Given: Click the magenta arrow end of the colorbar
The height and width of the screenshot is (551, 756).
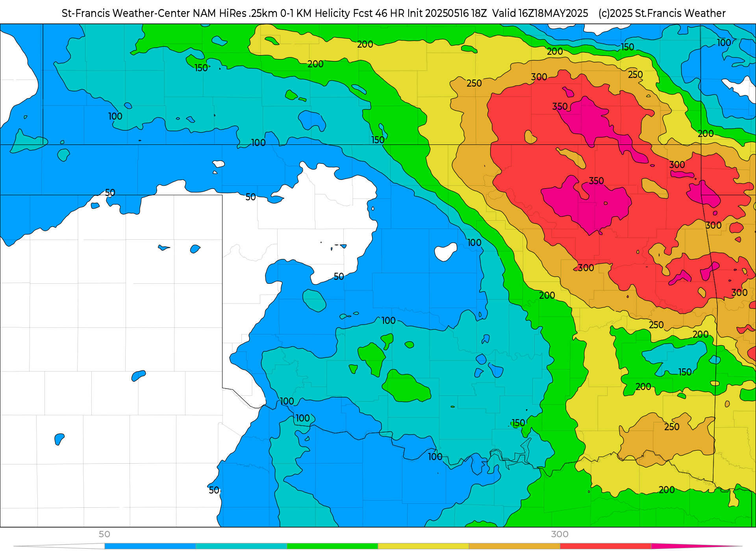Looking at the screenshot, I should [697, 546].
